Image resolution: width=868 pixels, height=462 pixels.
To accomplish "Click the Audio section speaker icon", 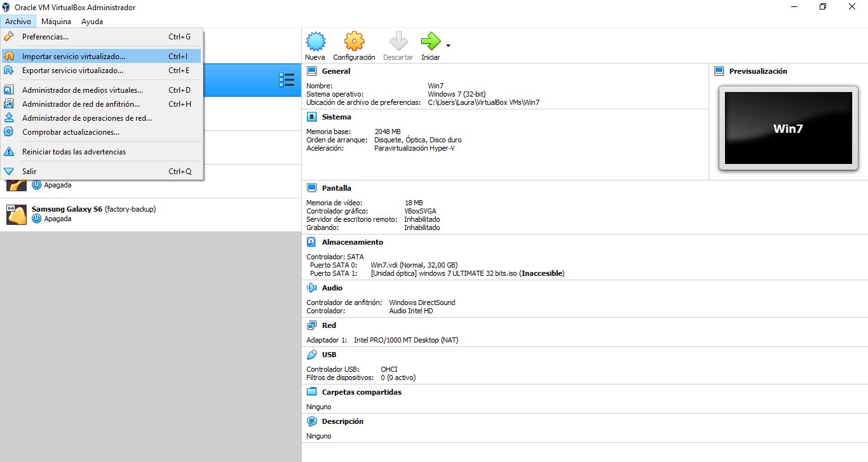I will click(311, 288).
